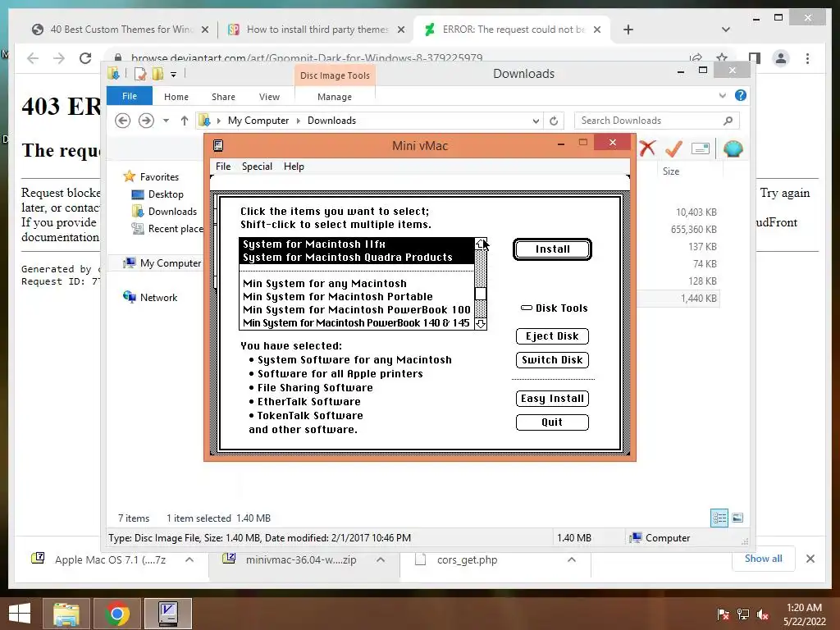The height and width of the screenshot is (630, 840).
Task: Select Downloads in Favorites
Action: click(x=172, y=212)
